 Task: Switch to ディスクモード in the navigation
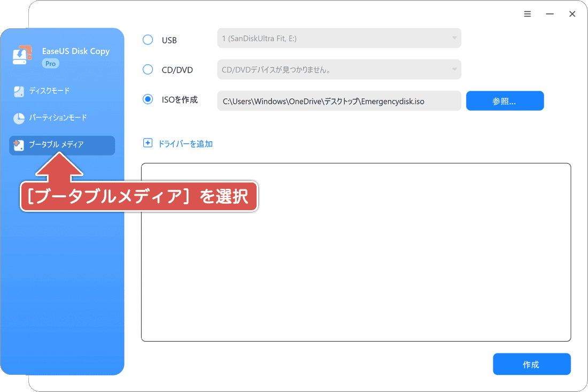(x=48, y=91)
